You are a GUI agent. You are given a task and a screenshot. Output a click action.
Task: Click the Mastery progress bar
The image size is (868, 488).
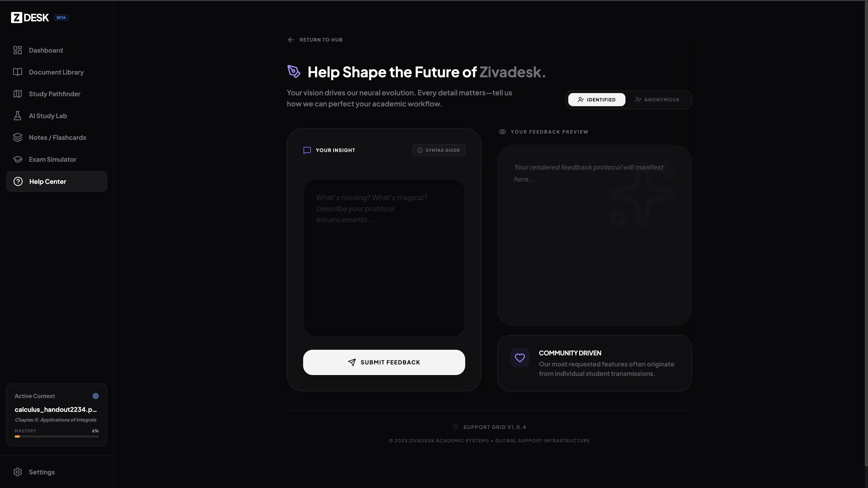click(57, 436)
